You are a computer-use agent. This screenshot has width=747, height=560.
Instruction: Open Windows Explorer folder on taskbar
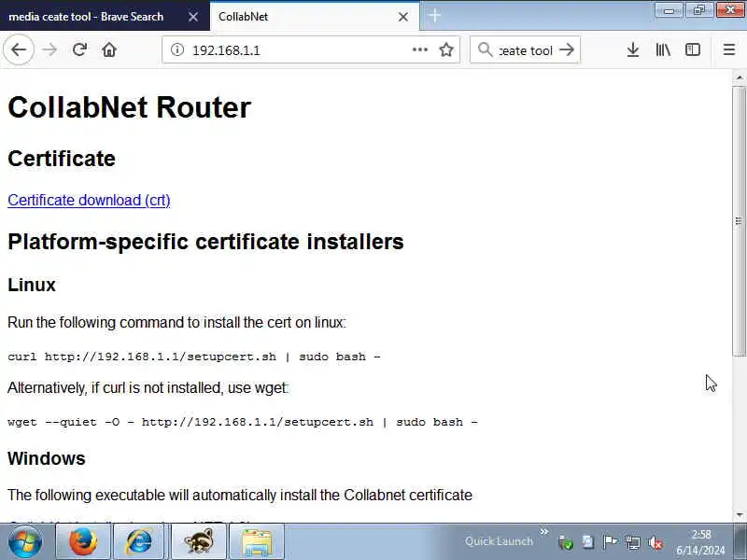pos(257,542)
